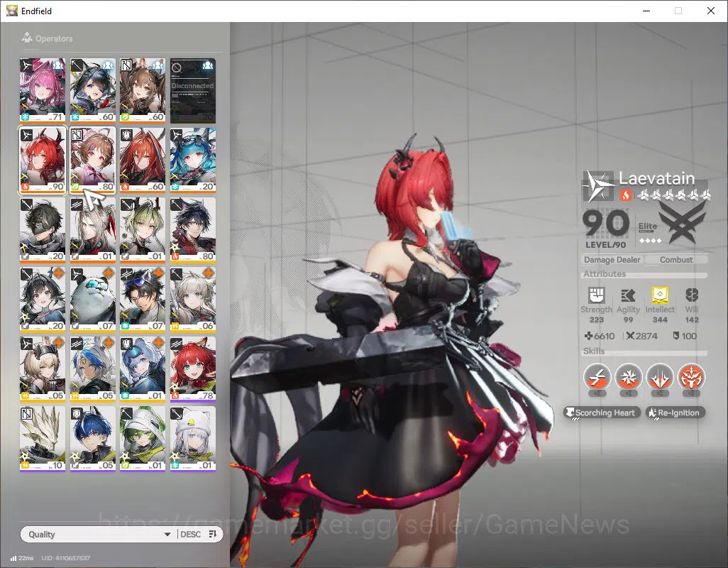Open Laevatain's third downward-strike skill icon

coord(660,376)
